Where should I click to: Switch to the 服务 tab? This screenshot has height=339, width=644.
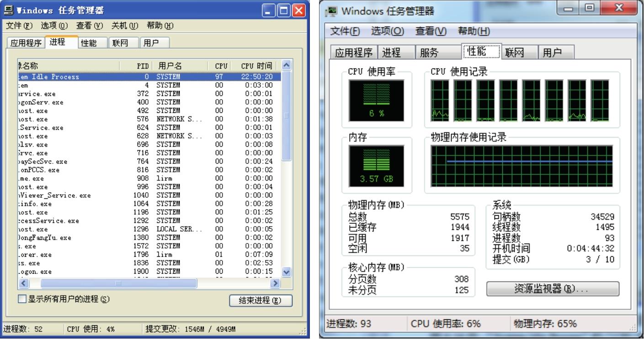pyautogui.click(x=429, y=53)
